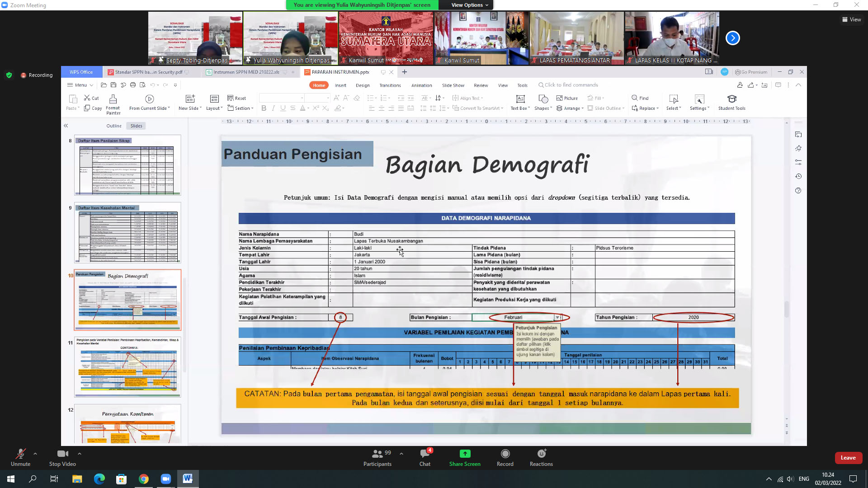The width and height of the screenshot is (868, 488).
Task: Select slide 11 thumbnail in panel
Action: coord(128,367)
